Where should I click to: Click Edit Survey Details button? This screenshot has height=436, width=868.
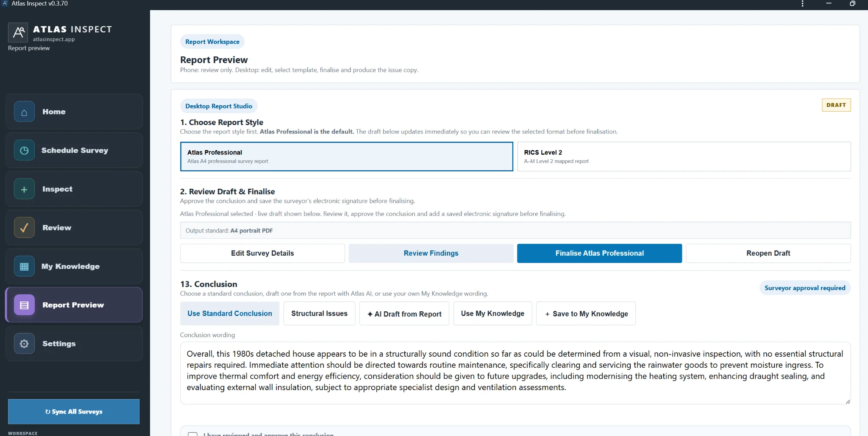(x=262, y=253)
